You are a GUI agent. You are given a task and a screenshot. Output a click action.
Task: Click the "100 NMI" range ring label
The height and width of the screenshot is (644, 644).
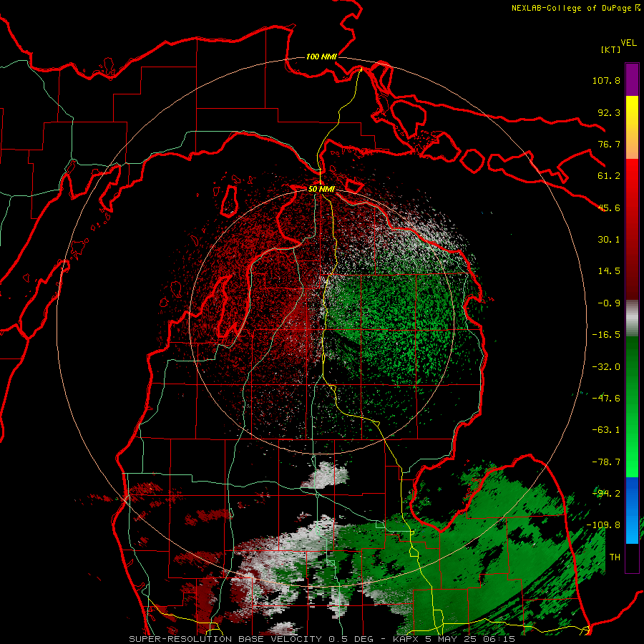(321, 57)
